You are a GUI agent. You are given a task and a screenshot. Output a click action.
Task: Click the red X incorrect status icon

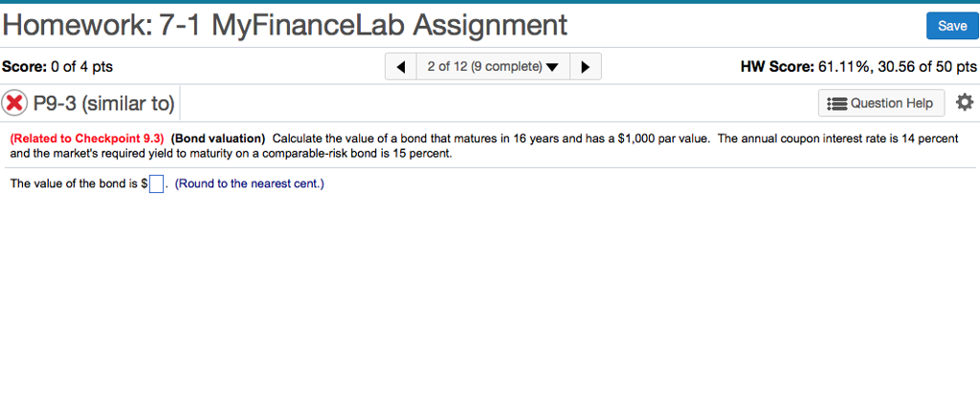coord(15,102)
